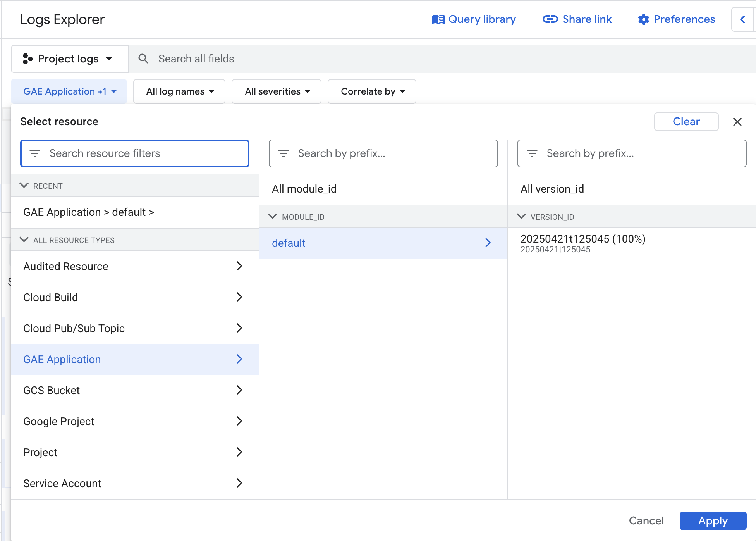
Task: Focus the version_id Search by prefix field
Action: (632, 153)
